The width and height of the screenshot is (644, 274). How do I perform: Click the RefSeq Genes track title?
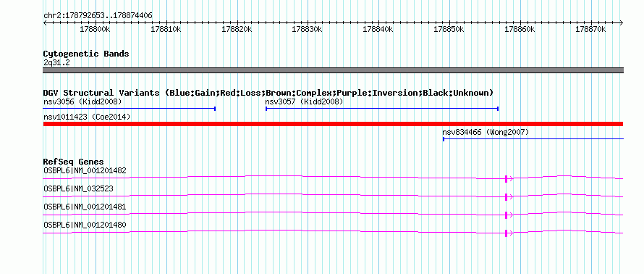(74, 162)
